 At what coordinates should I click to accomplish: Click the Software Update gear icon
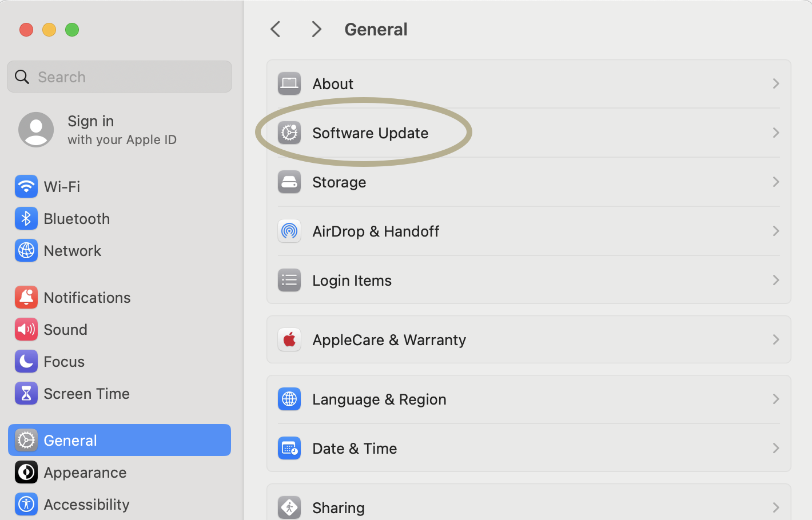[289, 133]
